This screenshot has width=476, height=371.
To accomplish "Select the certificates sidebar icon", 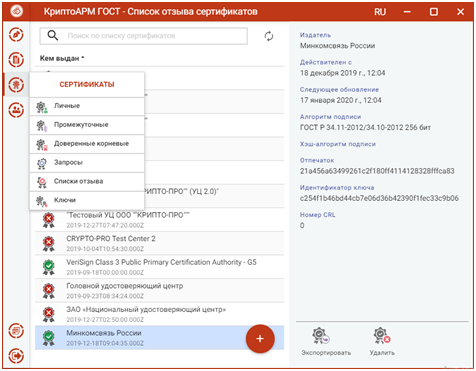I will click(16, 85).
